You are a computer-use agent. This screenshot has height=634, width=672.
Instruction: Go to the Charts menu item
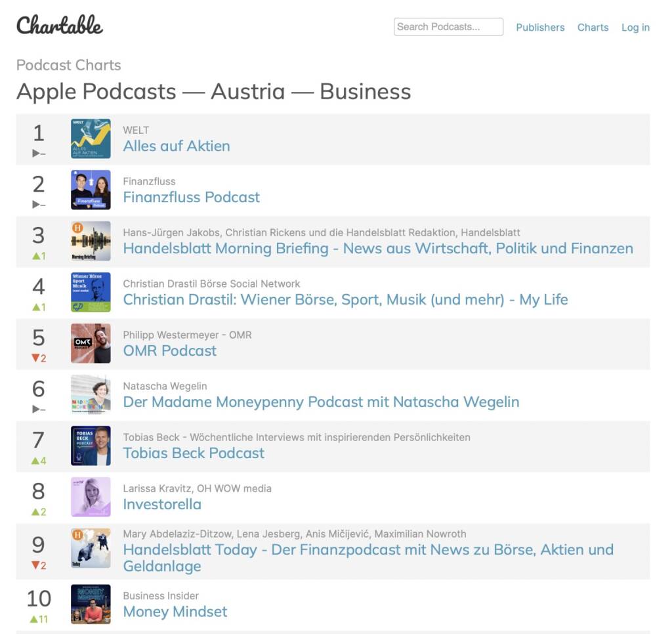593,28
